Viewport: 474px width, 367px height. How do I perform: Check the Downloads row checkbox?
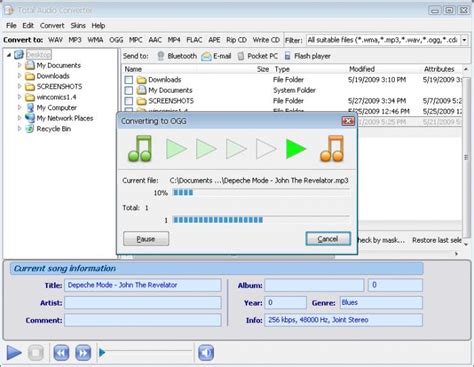pos(129,80)
